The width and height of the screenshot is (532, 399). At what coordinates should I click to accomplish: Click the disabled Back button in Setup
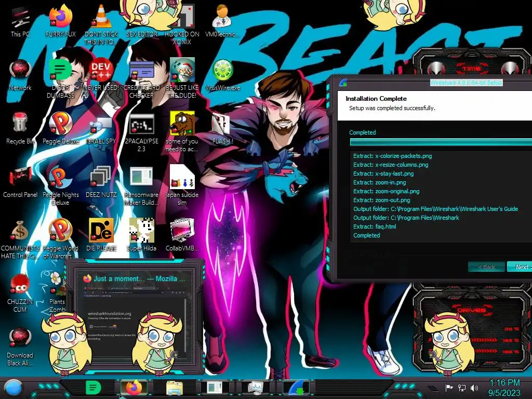[486, 267]
